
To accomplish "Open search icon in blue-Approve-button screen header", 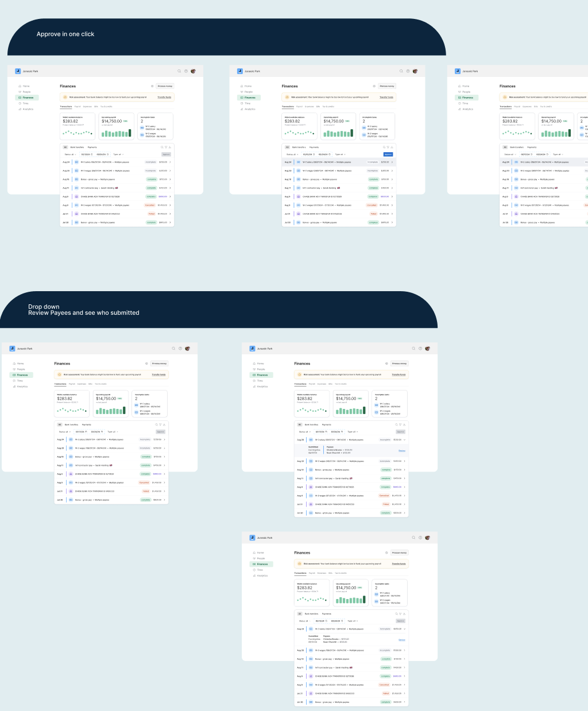I will [401, 71].
